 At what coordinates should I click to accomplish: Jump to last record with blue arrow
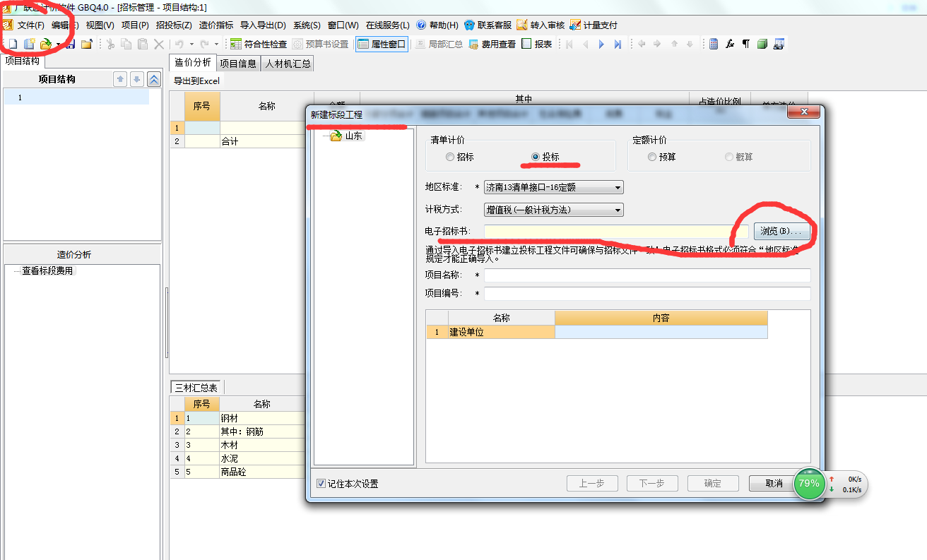[x=618, y=44]
